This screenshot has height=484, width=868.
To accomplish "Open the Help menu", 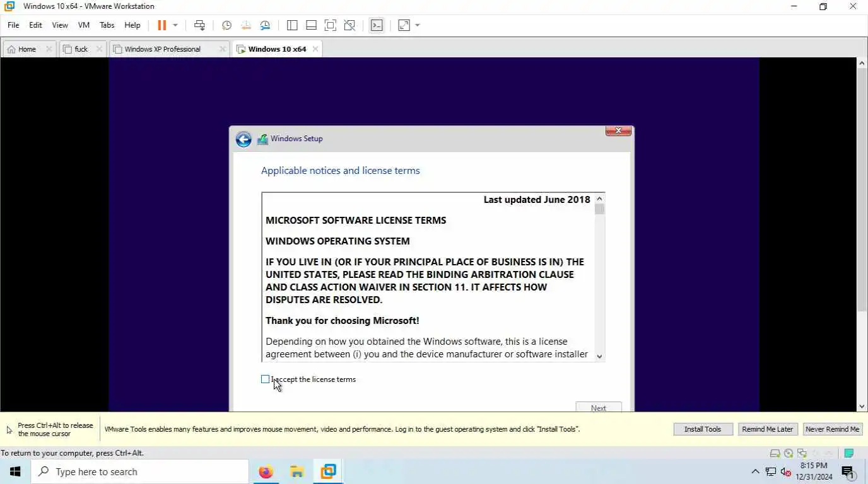I will 132,25.
